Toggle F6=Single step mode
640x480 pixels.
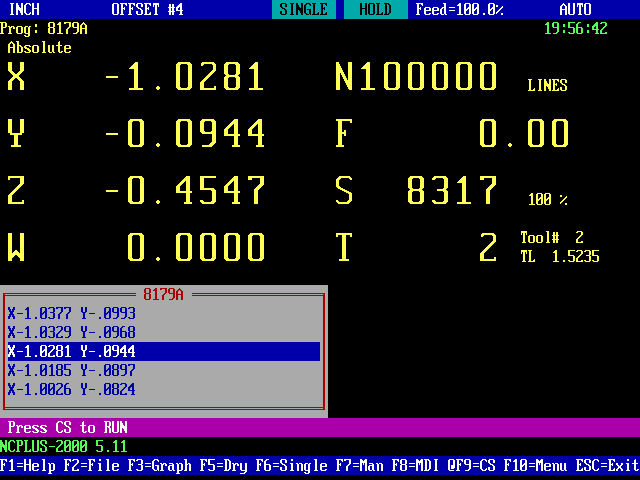pyautogui.click(x=291, y=466)
